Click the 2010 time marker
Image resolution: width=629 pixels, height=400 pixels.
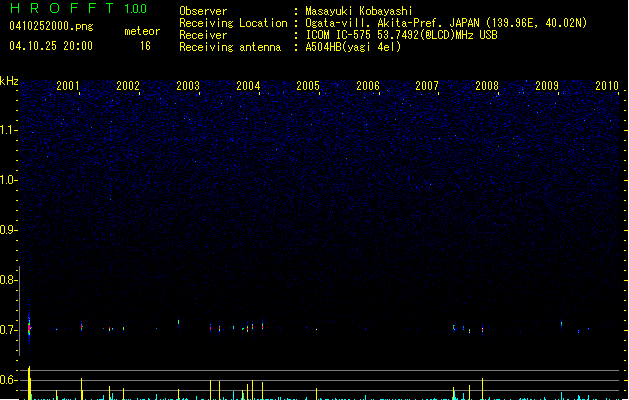click(607, 85)
